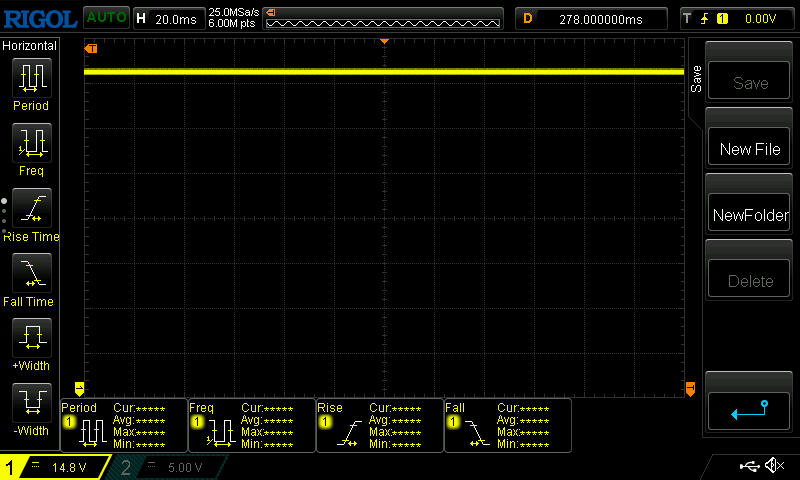Image resolution: width=800 pixels, height=480 pixels.
Task: Click the Rise measurement result box
Action: pyautogui.click(x=379, y=425)
